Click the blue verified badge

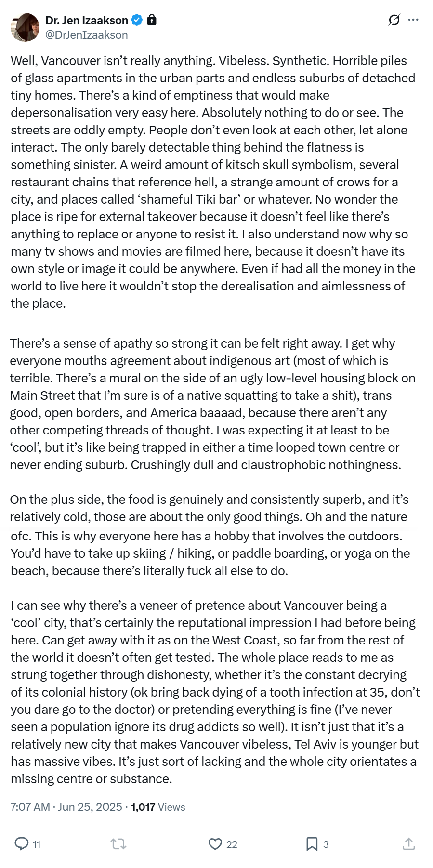[x=137, y=20]
